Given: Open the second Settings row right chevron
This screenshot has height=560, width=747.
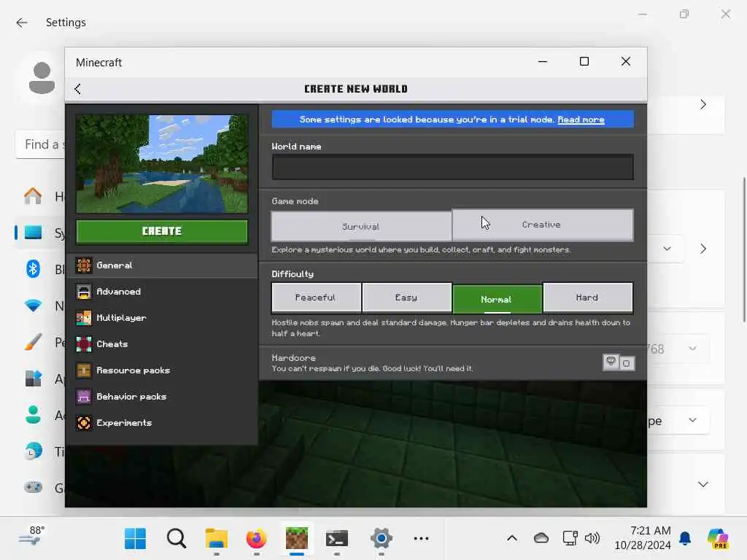Looking at the screenshot, I should click(703, 249).
